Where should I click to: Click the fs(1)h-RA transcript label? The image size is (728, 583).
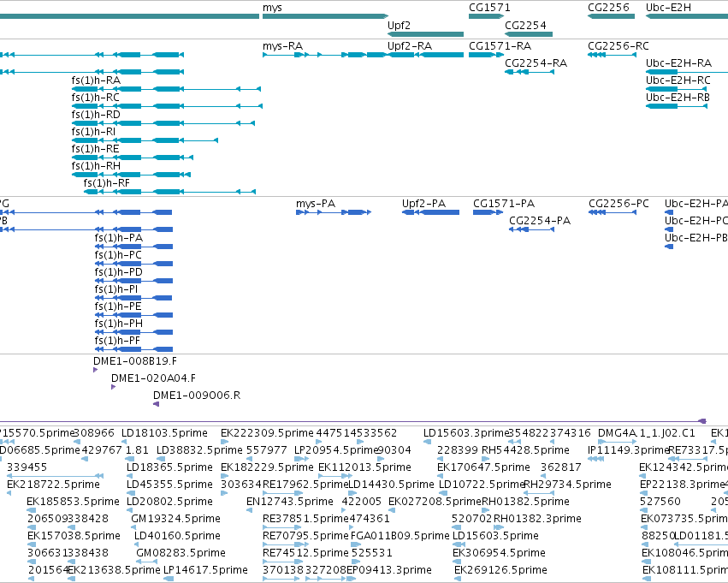(x=96, y=80)
